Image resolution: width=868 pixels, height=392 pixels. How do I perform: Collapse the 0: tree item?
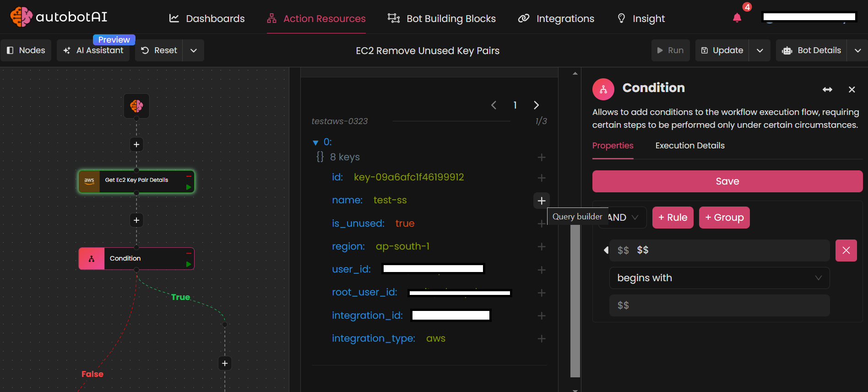click(x=315, y=143)
